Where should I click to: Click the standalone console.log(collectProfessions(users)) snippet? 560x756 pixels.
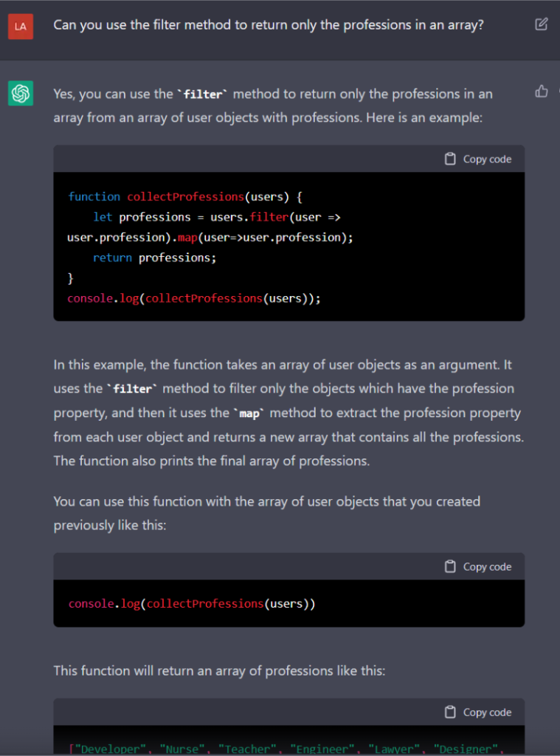pos(192,603)
